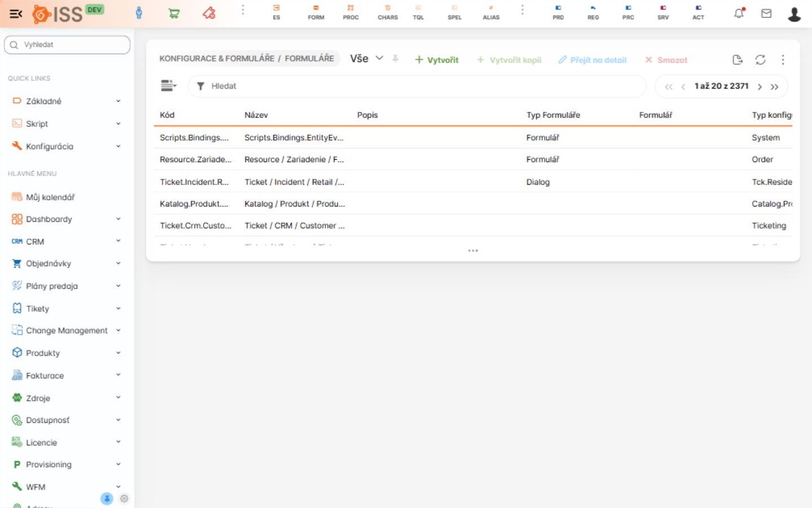This screenshot has height=508, width=812.
Task: Click the KONFIGURACE & FORMULÁŘE breadcrumb
Action: tap(217, 59)
